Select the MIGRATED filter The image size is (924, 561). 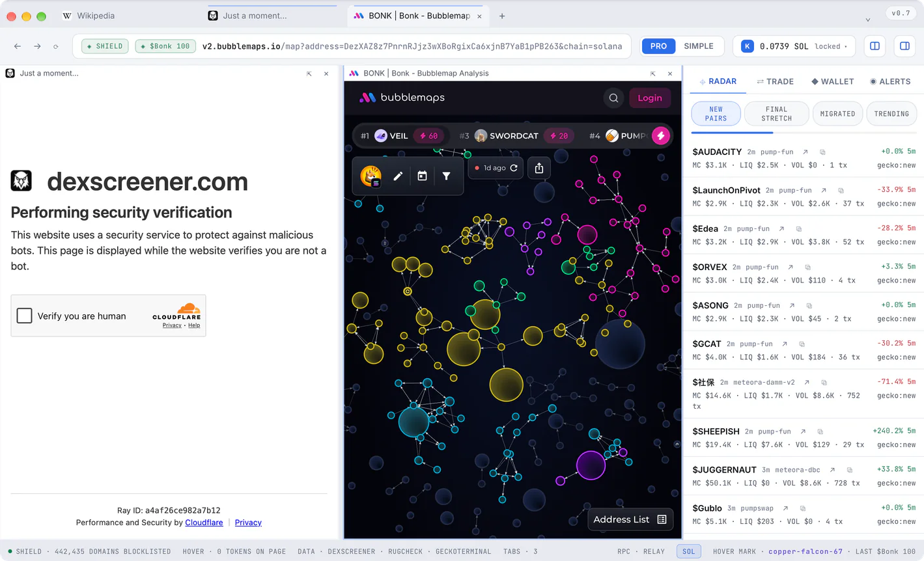point(837,114)
